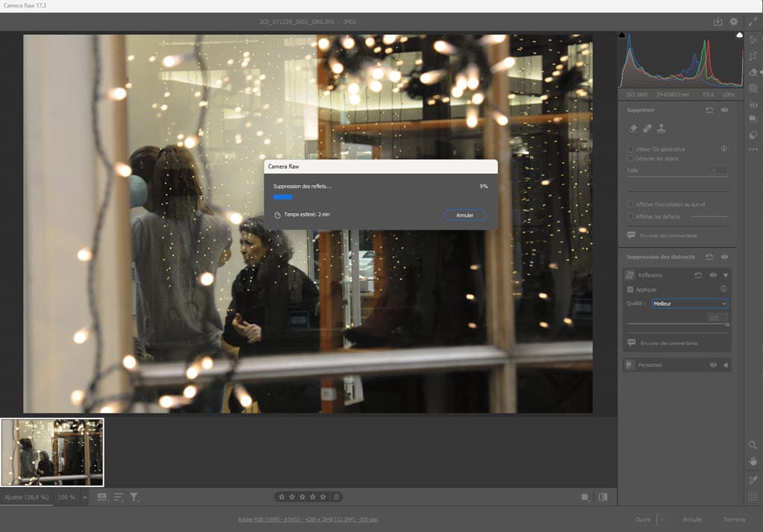Toggle the grid overlay icon

(753, 496)
